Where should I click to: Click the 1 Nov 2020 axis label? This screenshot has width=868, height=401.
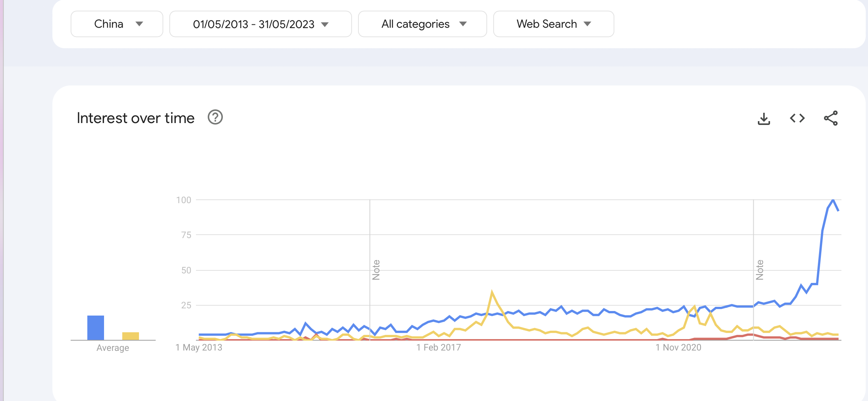pos(678,347)
